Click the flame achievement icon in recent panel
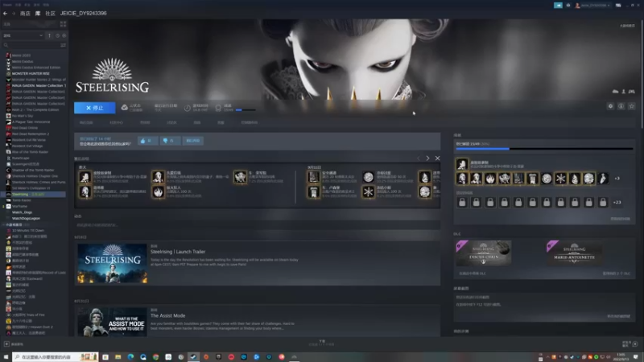The width and height of the screenshot is (644, 362). [158, 191]
